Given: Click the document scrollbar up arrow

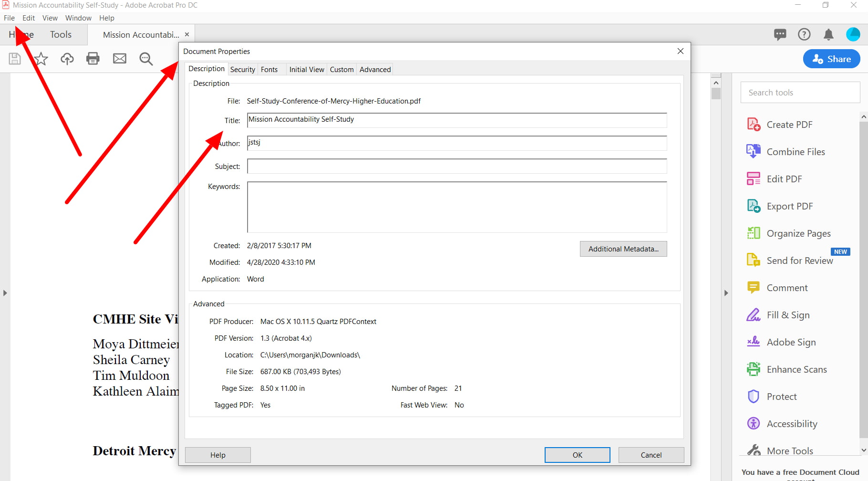Looking at the screenshot, I should [x=716, y=83].
